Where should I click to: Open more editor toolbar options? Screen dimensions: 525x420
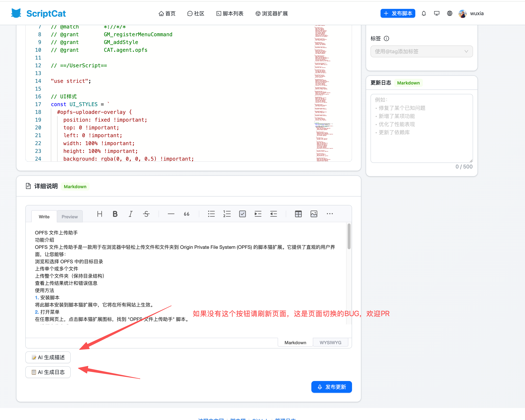coord(330,214)
